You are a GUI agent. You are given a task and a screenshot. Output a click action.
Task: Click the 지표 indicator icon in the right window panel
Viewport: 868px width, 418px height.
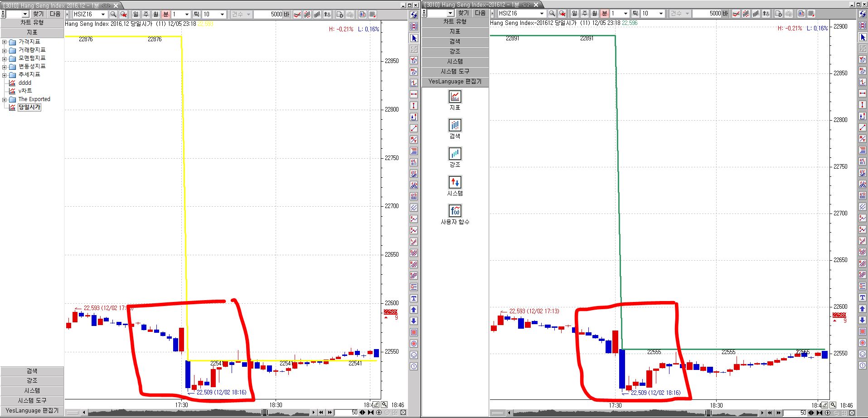455,97
